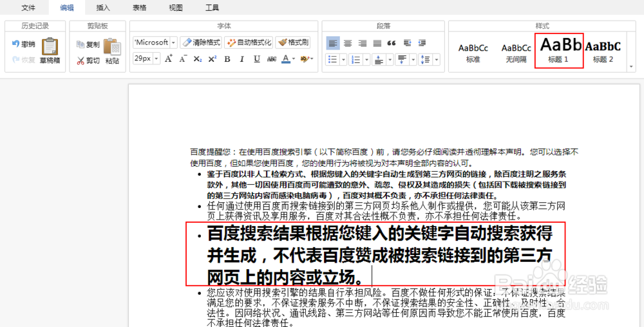
Task: Apply the 无间隔 style
Action: point(516,53)
